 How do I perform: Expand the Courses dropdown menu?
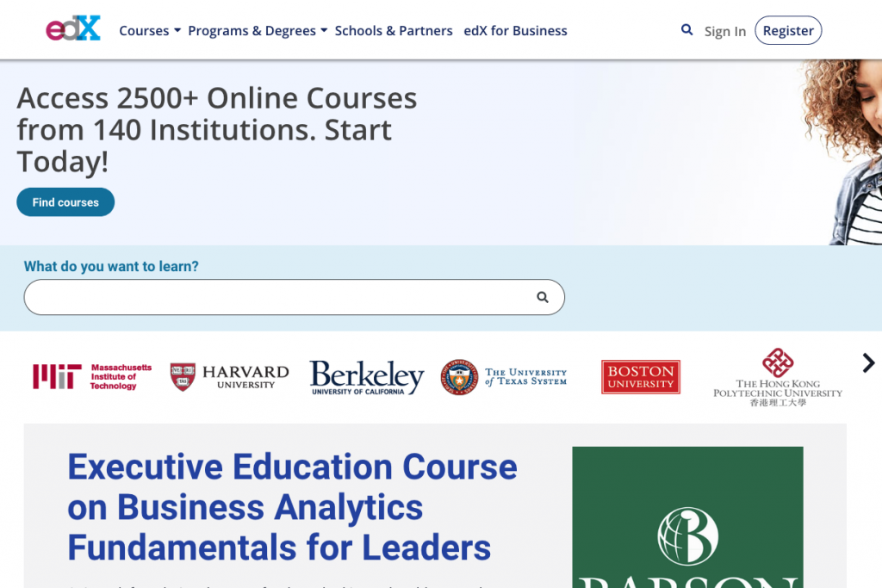[150, 30]
